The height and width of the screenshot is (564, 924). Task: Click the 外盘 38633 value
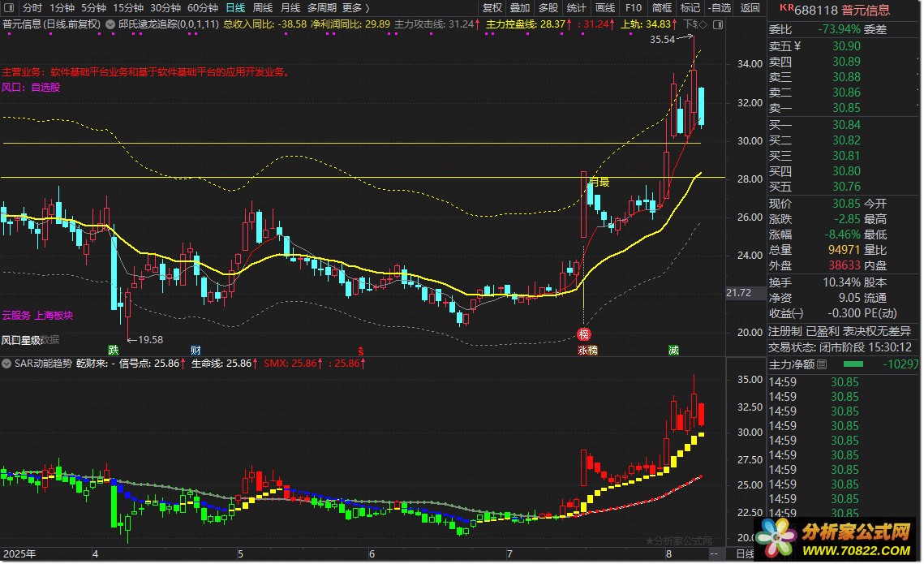click(844, 266)
